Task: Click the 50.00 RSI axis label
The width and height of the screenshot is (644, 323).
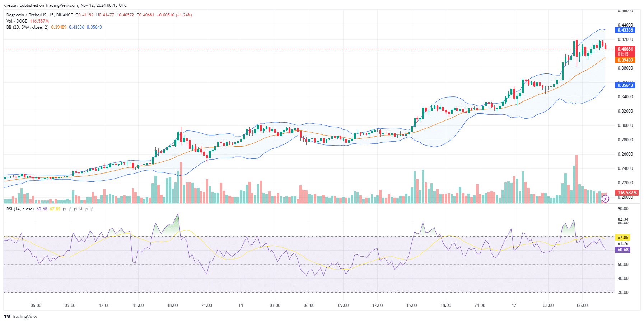Action: 623,265
